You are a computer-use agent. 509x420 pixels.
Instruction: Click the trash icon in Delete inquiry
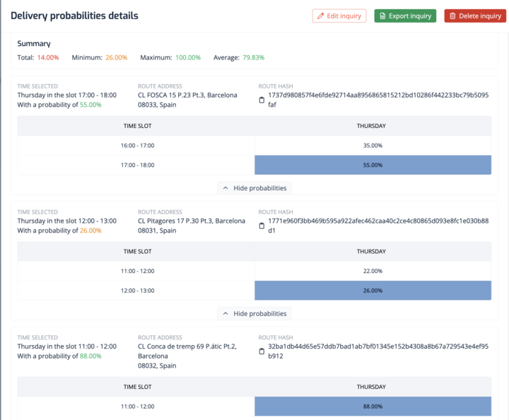(x=452, y=16)
